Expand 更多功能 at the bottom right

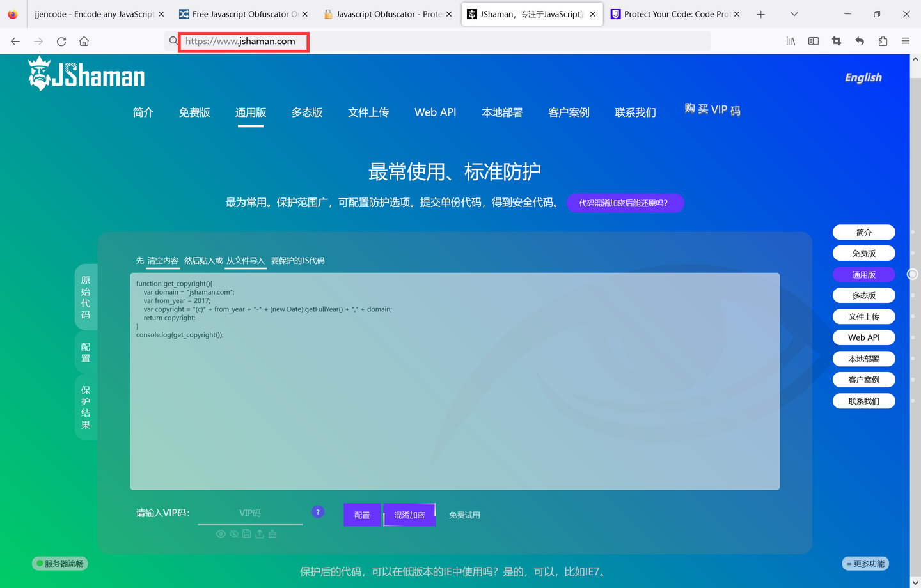[x=865, y=564]
